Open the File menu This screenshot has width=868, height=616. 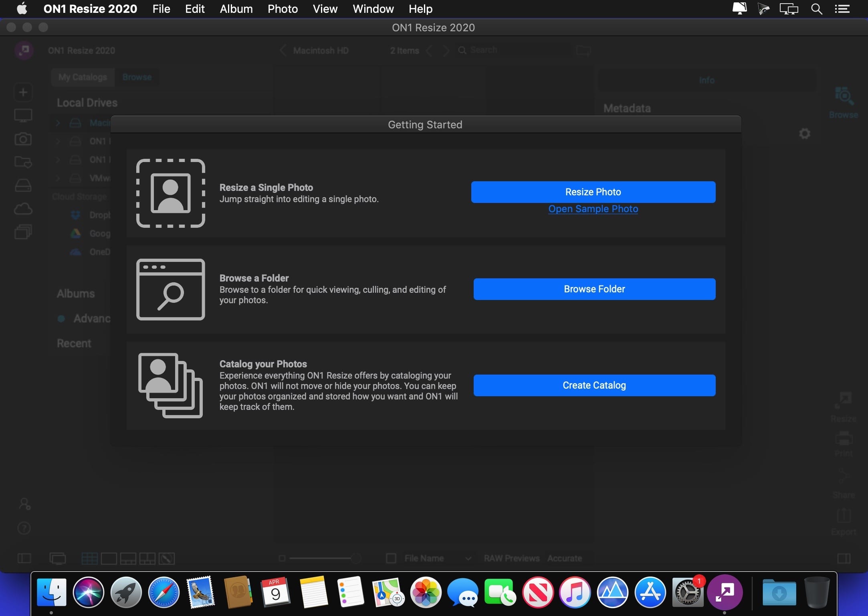coord(161,9)
